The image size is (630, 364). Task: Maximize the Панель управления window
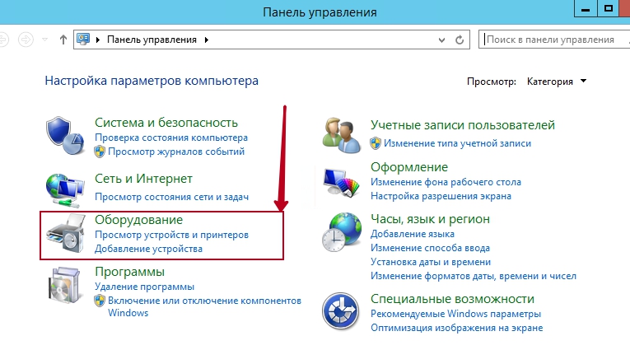[x=609, y=8]
